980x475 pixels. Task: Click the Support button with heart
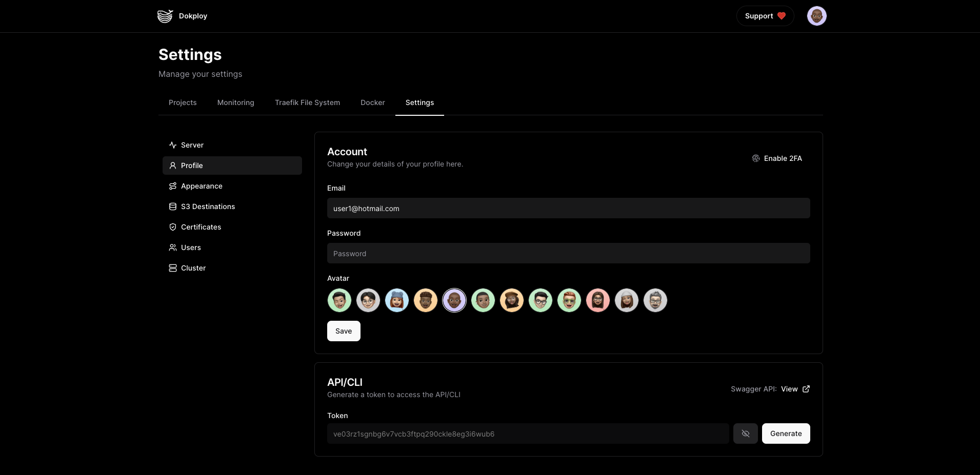tap(765, 16)
